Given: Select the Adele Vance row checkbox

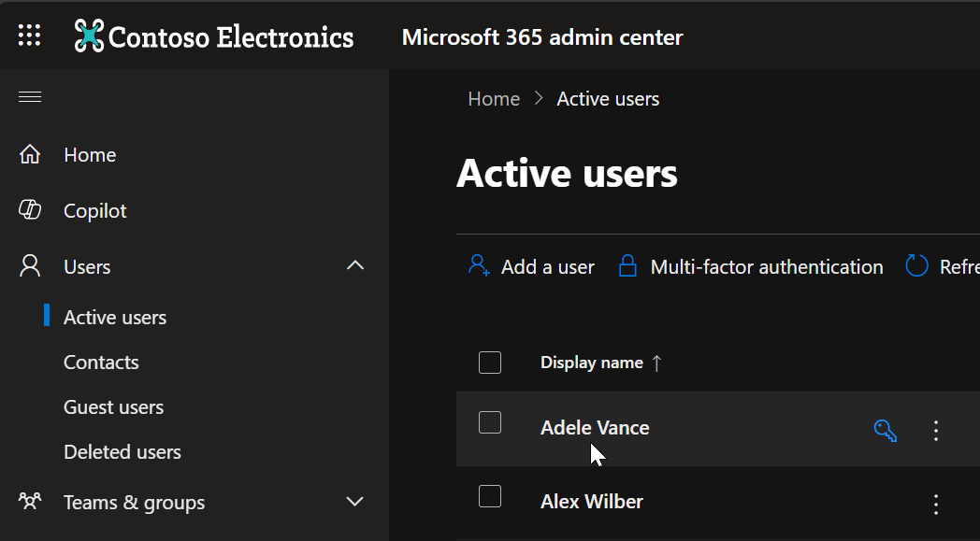Looking at the screenshot, I should pyautogui.click(x=490, y=422).
